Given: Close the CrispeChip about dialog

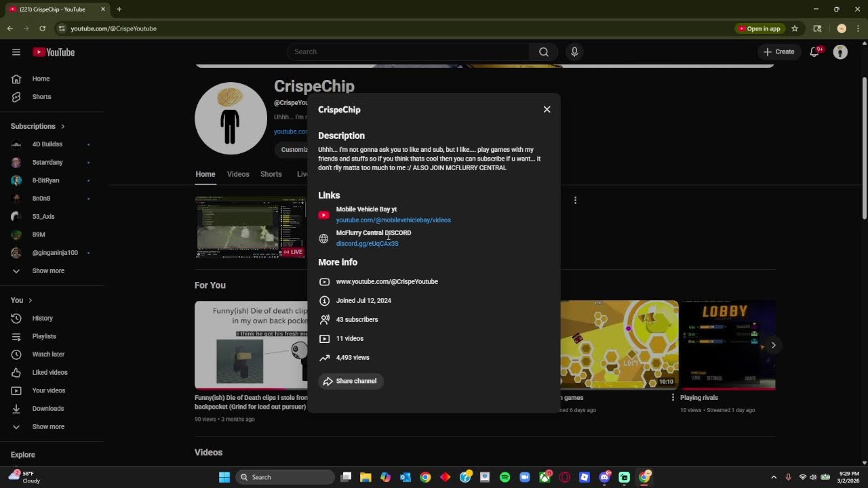Looking at the screenshot, I should [547, 109].
